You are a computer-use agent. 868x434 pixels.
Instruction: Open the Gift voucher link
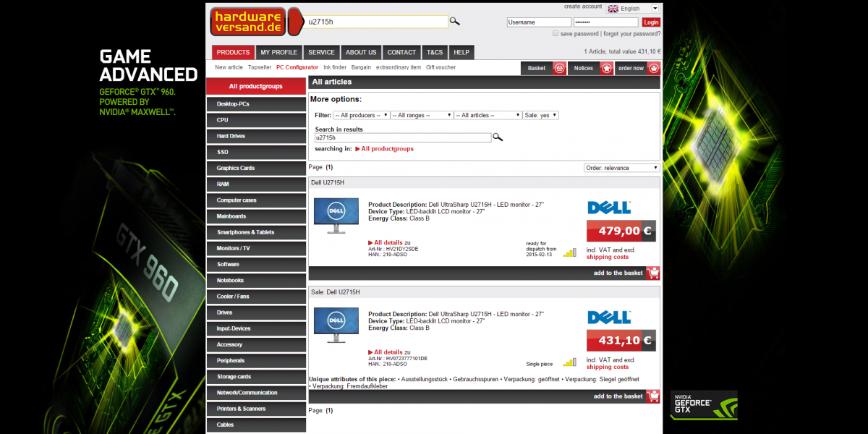coord(441,67)
